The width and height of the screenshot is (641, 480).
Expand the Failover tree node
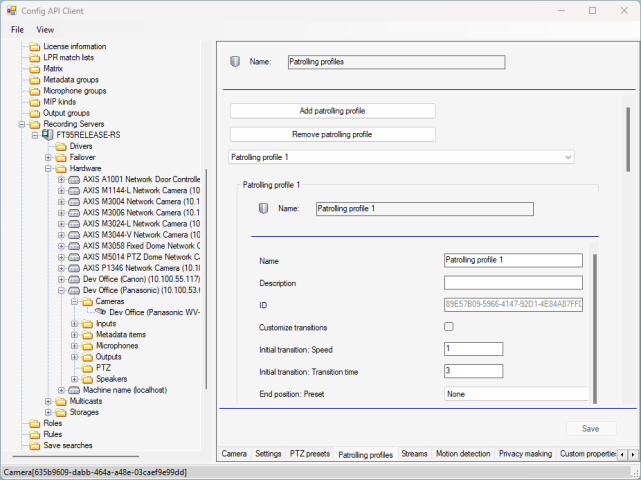48,158
